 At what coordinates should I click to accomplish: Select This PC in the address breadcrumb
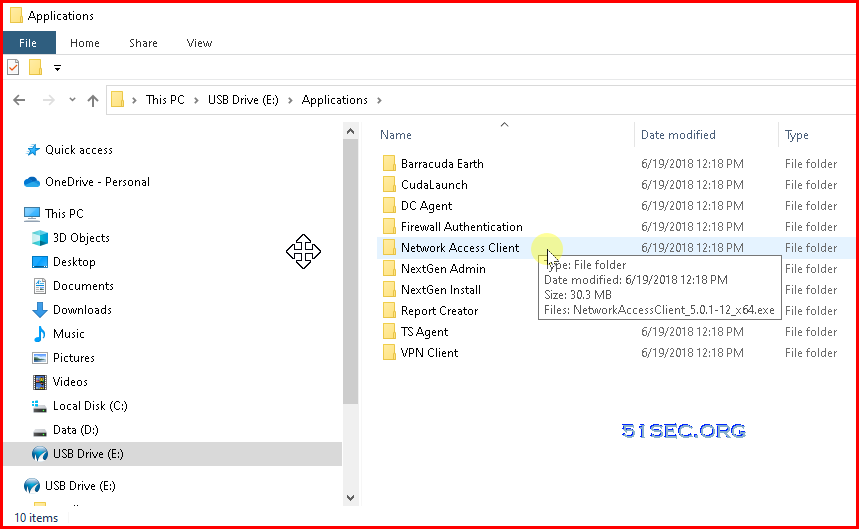pos(165,100)
